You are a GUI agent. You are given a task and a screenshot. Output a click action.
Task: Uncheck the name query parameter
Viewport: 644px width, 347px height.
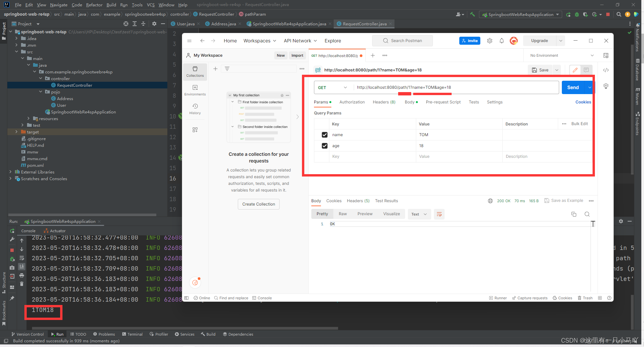pyautogui.click(x=324, y=135)
